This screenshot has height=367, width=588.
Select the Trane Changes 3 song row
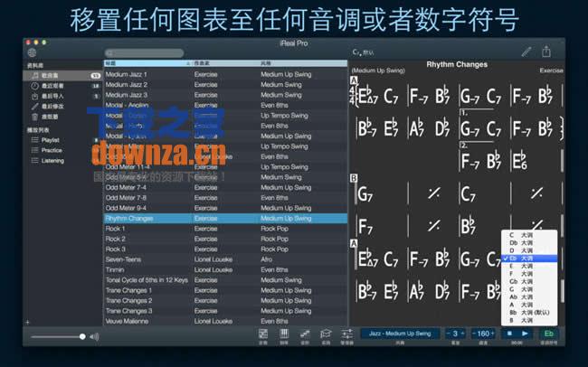(x=225, y=311)
